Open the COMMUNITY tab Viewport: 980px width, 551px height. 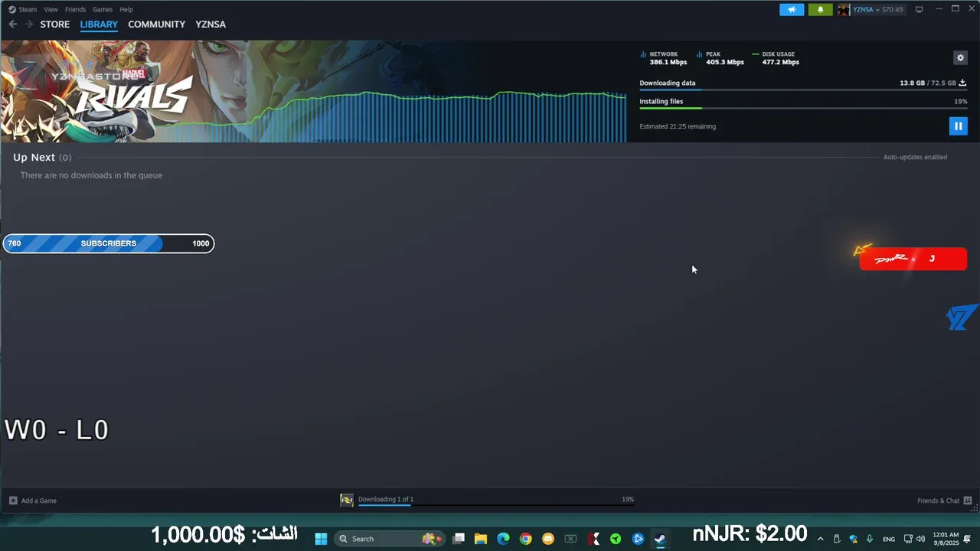pos(157,24)
